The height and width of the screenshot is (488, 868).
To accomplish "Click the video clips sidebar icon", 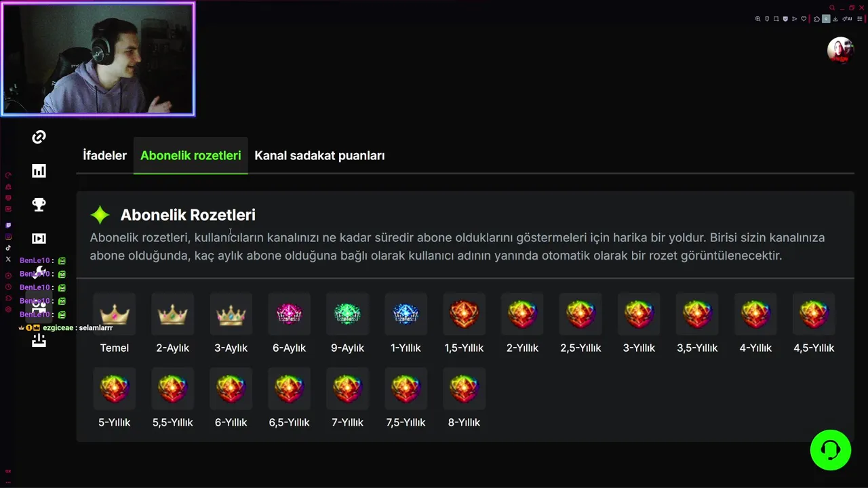I will click(x=39, y=239).
